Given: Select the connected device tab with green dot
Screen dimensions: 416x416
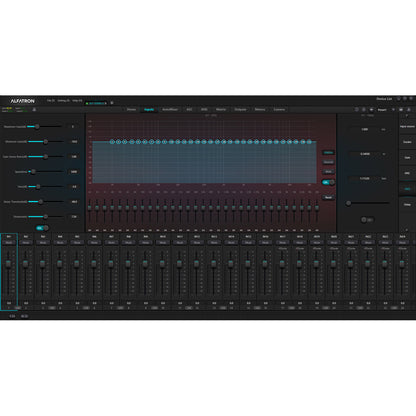Looking at the screenshot, I should (x=96, y=103).
